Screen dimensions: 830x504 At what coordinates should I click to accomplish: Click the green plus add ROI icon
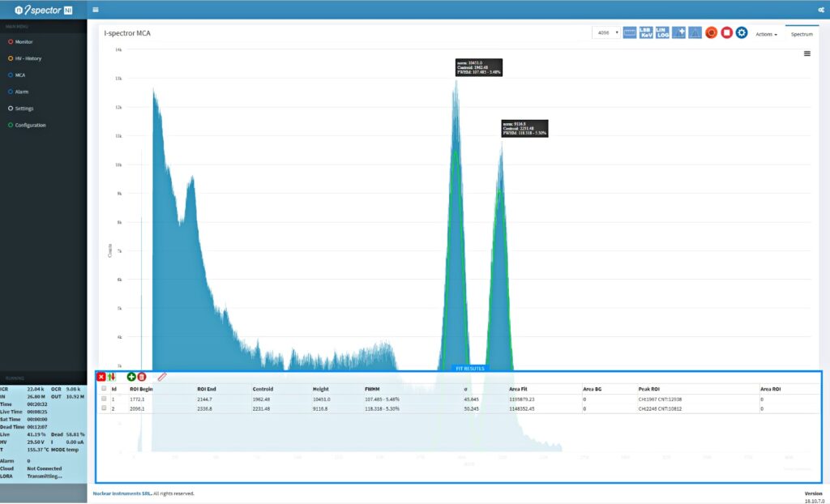[131, 377]
